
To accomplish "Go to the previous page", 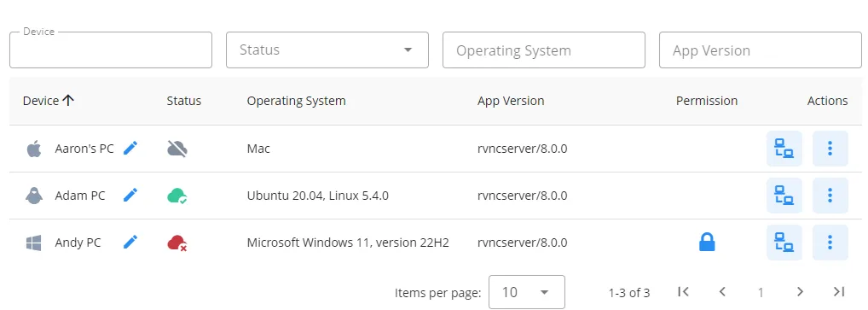I will 722,292.
